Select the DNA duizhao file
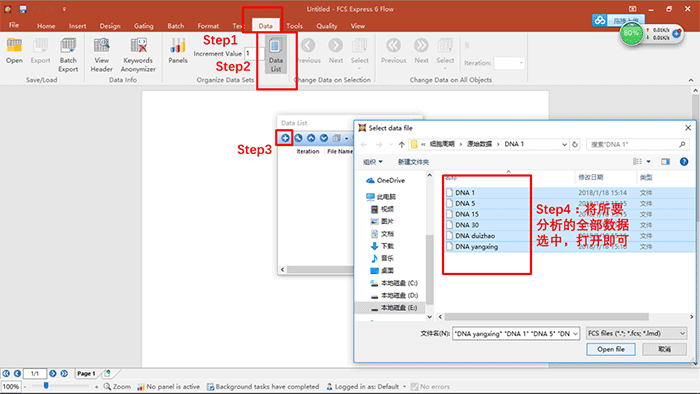Screen dimensions: 700x394 point(475,236)
